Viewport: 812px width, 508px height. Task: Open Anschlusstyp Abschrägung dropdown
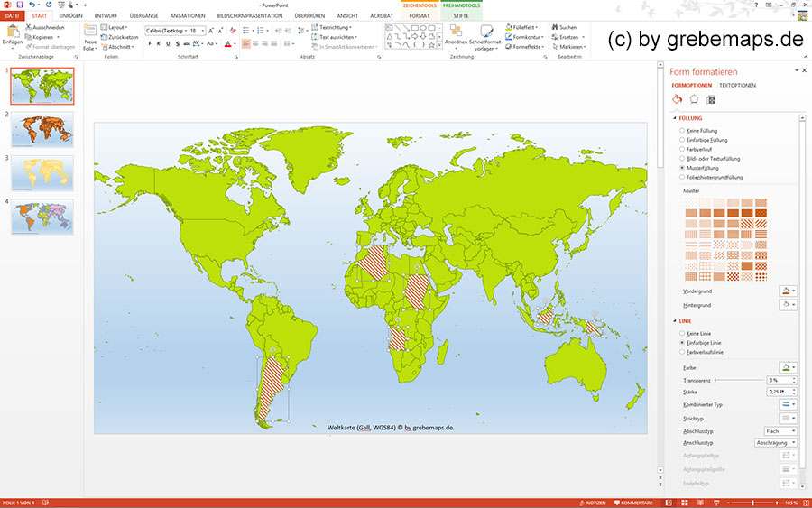pyautogui.click(x=775, y=443)
